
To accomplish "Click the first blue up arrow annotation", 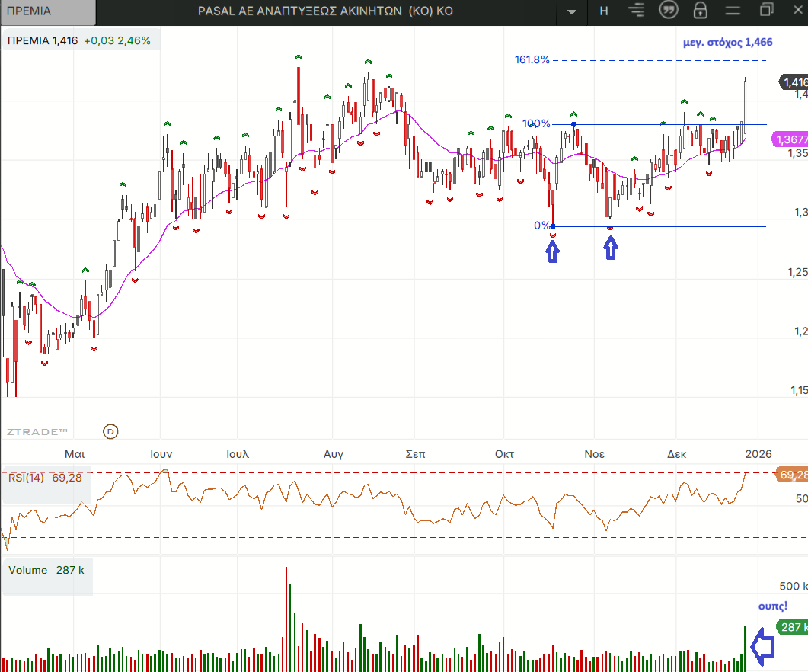I will pos(552,251).
